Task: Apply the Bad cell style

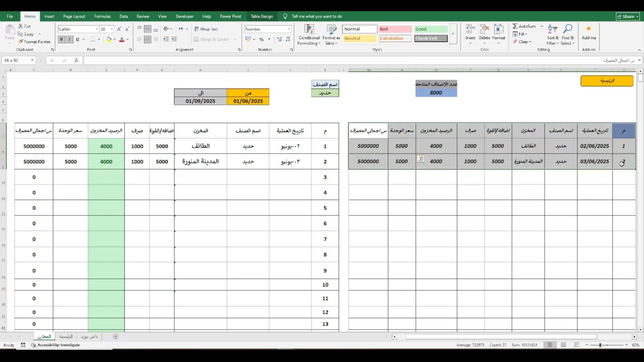Action: coord(395,29)
